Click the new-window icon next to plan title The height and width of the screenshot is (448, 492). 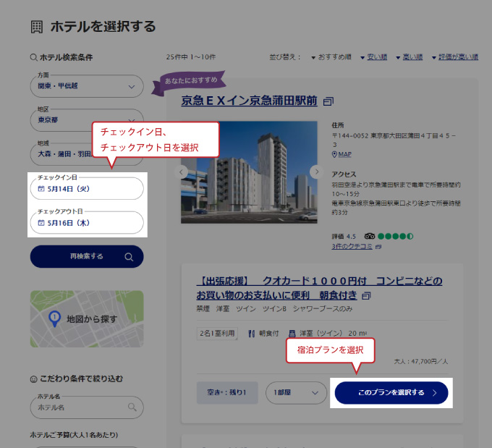(367, 296)
